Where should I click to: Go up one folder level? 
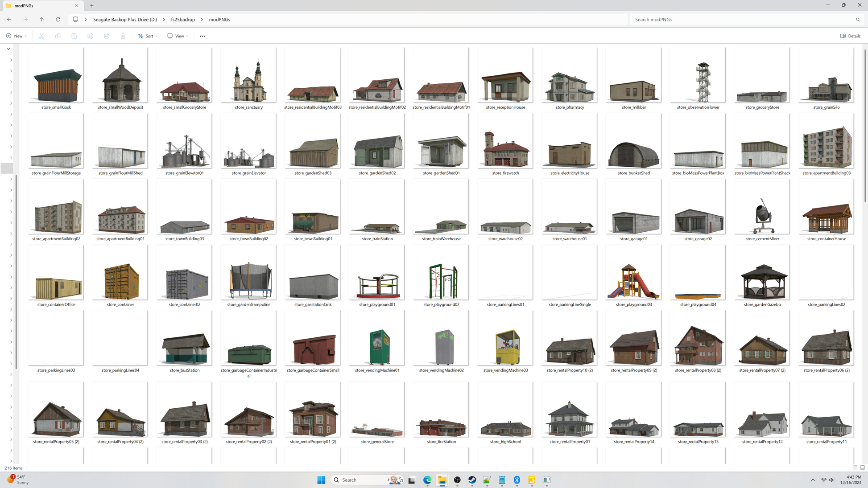pyautogui.click(x=41, y=20)
